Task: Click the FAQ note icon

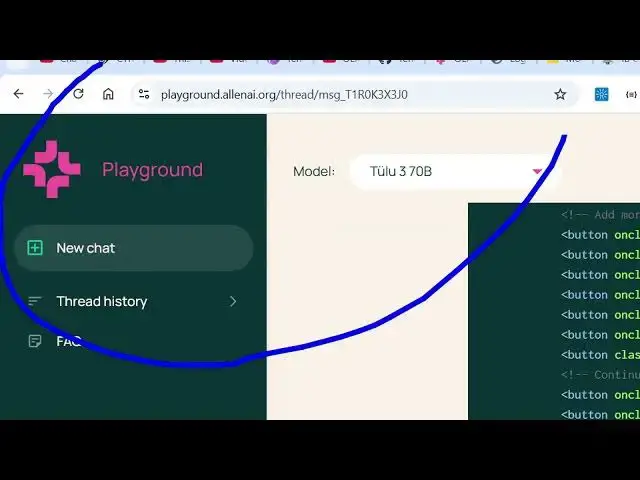Action: (35, 341)
